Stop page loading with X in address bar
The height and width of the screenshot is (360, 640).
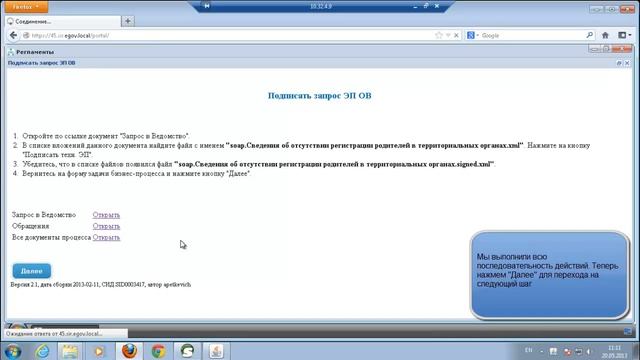coord(456,36)
